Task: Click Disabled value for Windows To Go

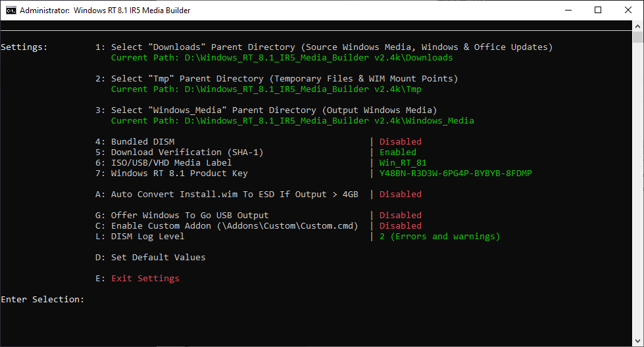Action: click(401, 216)
